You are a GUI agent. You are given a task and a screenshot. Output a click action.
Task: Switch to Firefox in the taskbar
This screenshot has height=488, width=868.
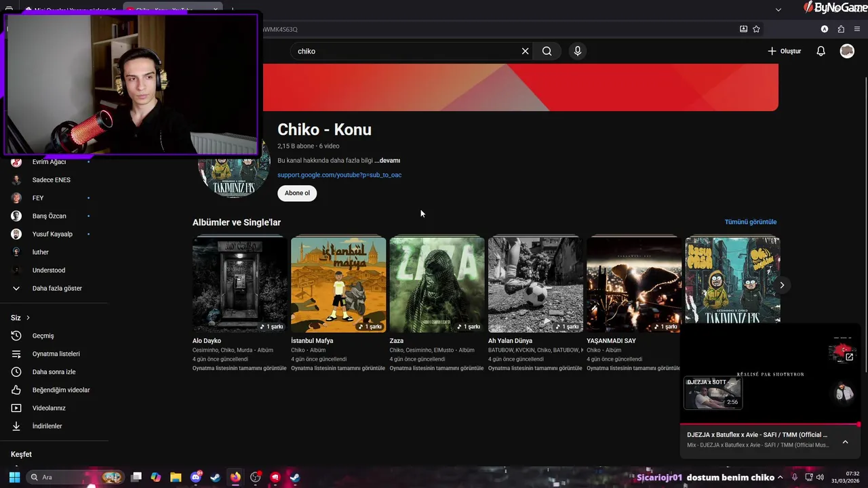pyautogui.click(x=235, y=477)
